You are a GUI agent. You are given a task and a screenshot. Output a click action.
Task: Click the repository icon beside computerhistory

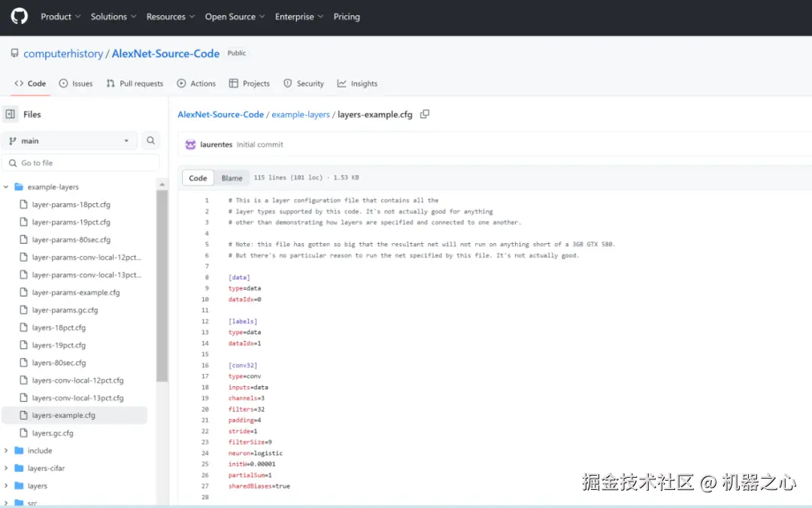(14, 53)
